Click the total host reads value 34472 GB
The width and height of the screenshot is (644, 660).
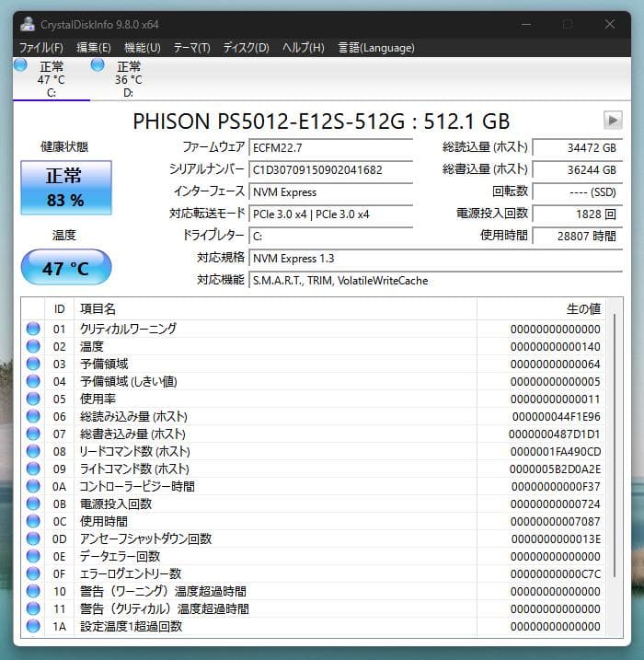pos(577,148)
